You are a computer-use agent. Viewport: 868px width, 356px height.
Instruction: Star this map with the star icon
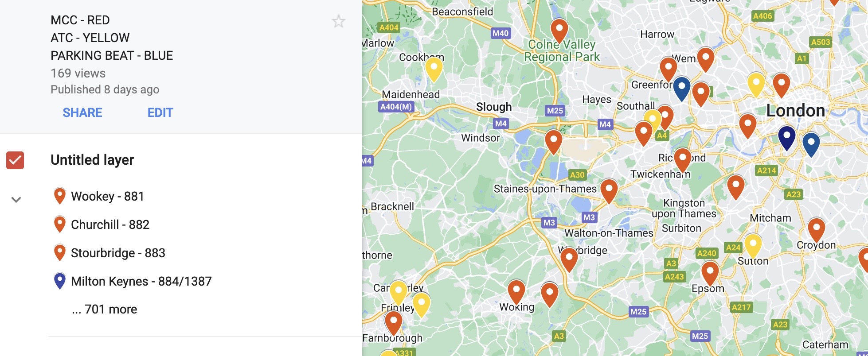pyautogui.click(x=339, y=21)
